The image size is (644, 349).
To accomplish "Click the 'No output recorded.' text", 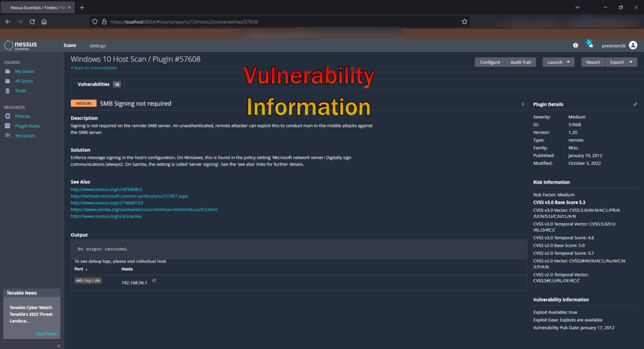I will [103, 249].
